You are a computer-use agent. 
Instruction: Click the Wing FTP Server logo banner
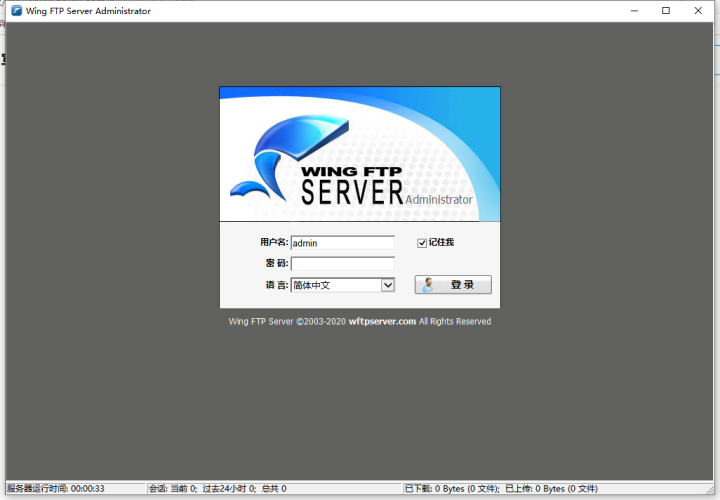[360, 154]
